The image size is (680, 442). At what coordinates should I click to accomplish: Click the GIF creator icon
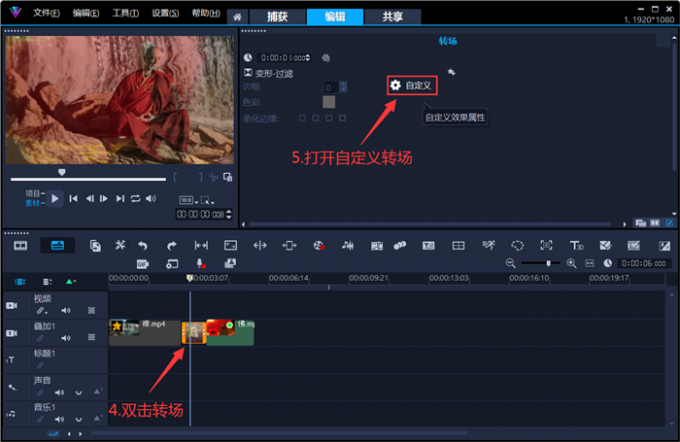(143, 264)
